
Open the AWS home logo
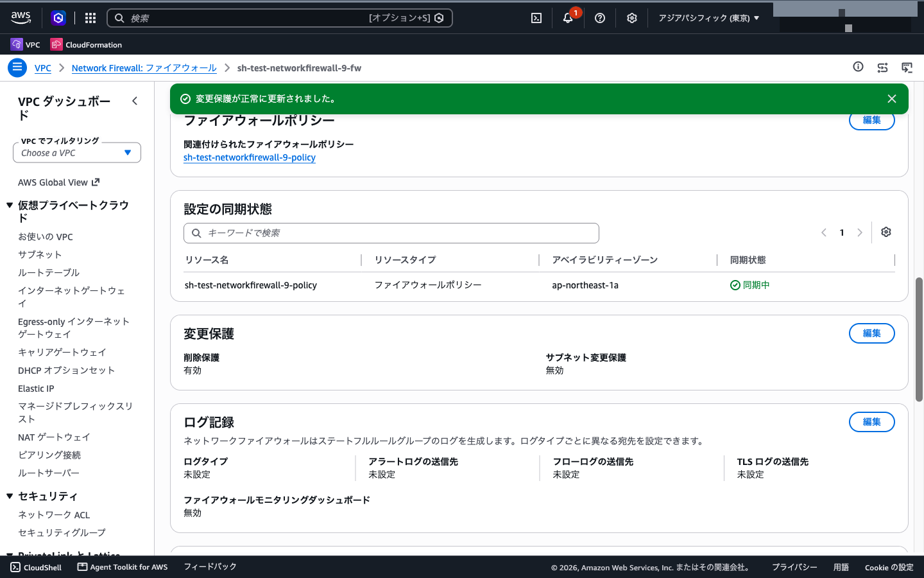(x=21, y=18)
